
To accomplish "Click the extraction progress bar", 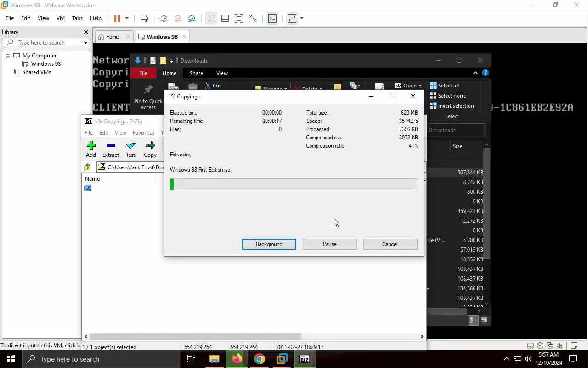I will point(294,184).
